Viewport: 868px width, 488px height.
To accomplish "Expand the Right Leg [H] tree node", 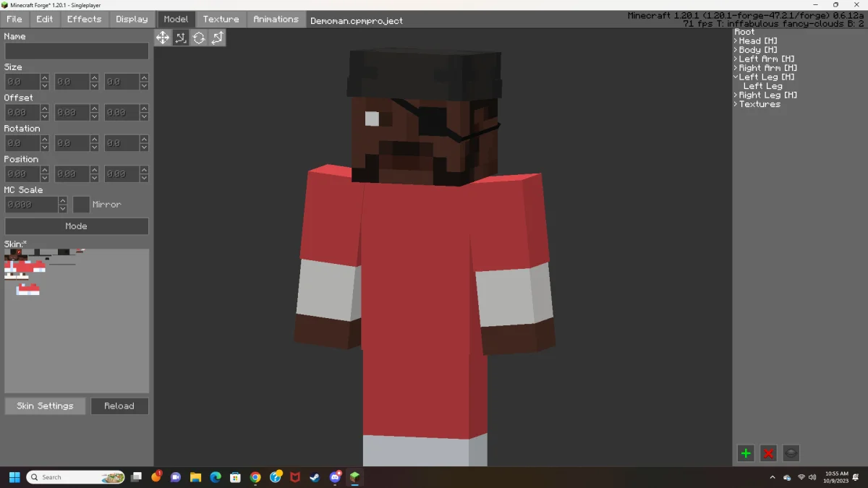I will (x=736, y=95).
